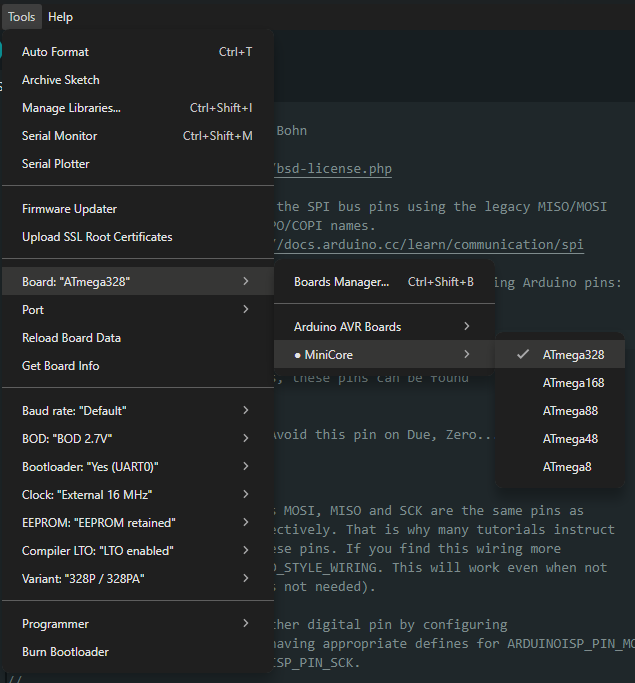Screen dimensions: 635x683
Task: Expand the MiniCore boards submenu
Action: tap(384, 355)
